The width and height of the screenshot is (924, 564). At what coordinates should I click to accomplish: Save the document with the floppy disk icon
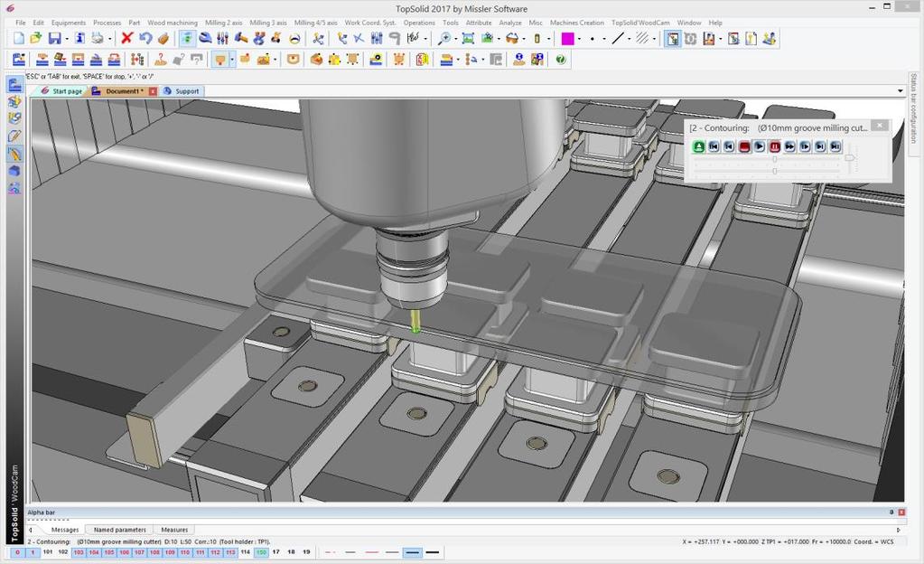click(54, 38)
